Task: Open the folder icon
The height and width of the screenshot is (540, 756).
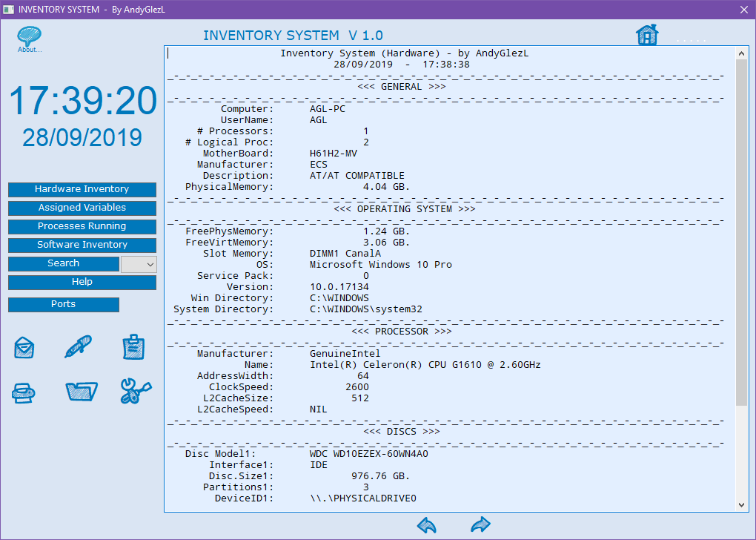Action: pyautogui.click(x=82, y=392)
